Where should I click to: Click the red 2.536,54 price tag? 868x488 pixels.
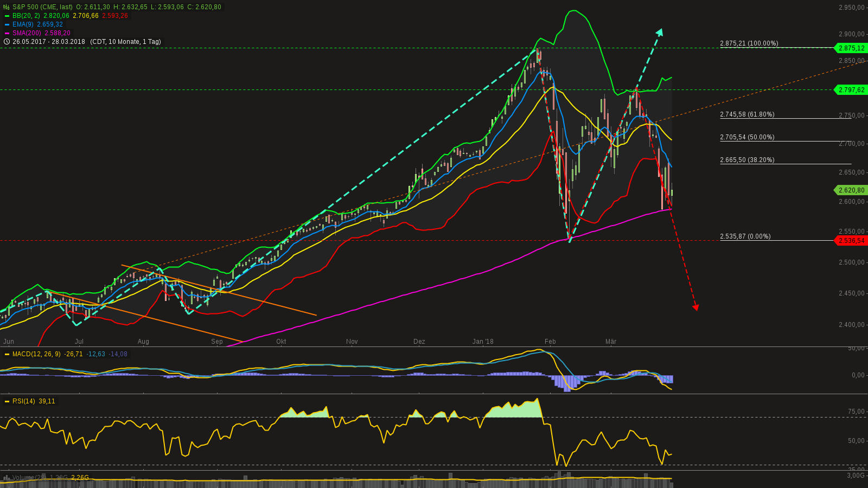coord(851,240)
